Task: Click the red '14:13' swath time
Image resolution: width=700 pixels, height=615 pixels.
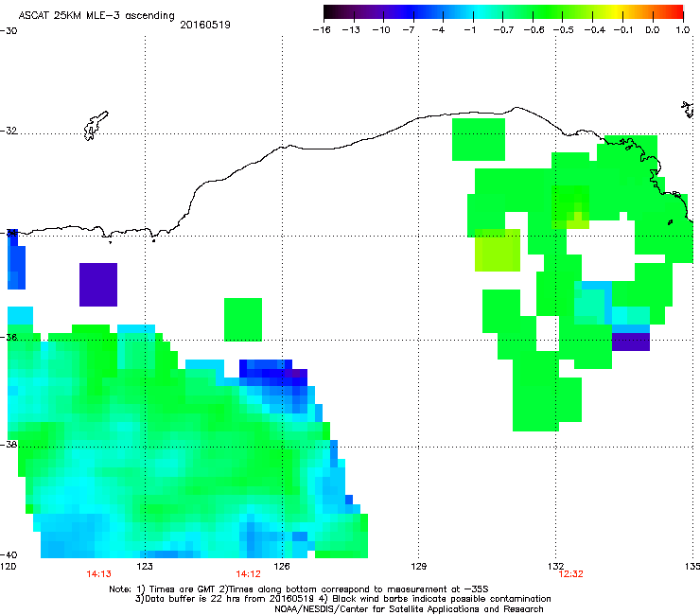Action: coord(98,574)
